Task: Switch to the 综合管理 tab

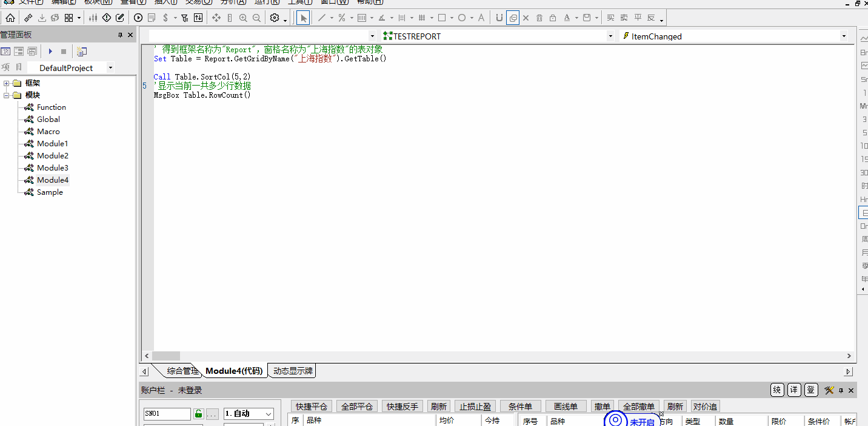Action: [x=182, y=371]
